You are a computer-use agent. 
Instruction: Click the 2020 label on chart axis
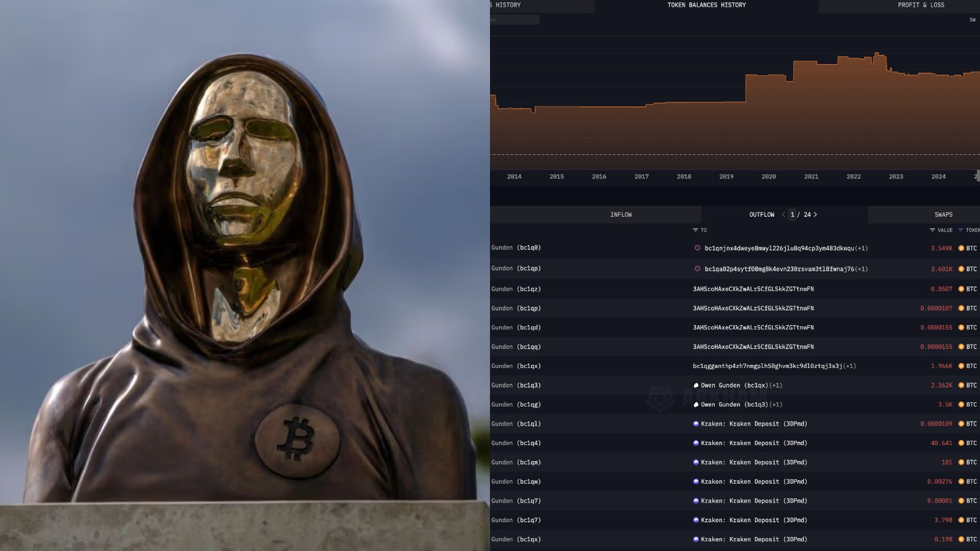[768, 177]
